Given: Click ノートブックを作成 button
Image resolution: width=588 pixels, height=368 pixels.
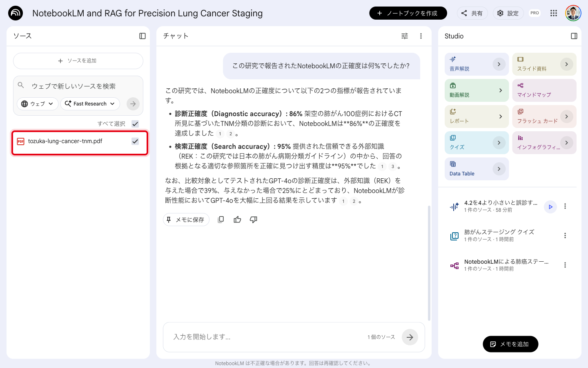Looking at the screenshot, I should [408, 13].
